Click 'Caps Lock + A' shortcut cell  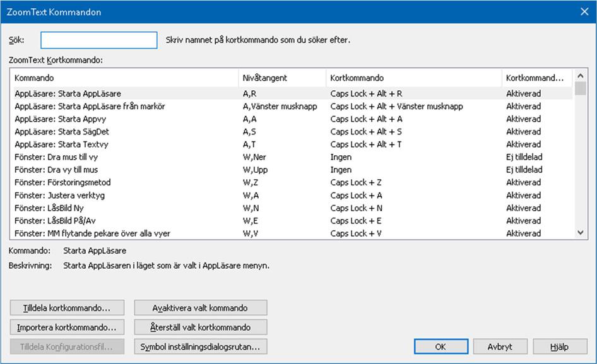[357, 196]
